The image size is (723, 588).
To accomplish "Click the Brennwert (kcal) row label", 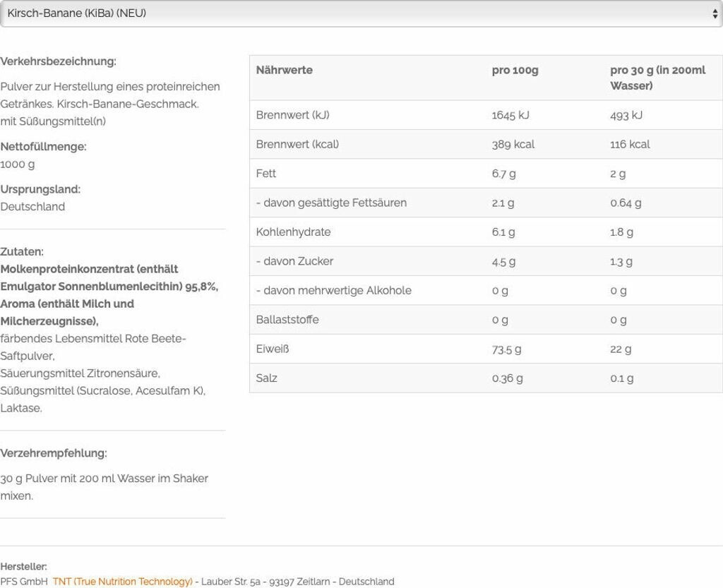I will [x=297, y=144].
